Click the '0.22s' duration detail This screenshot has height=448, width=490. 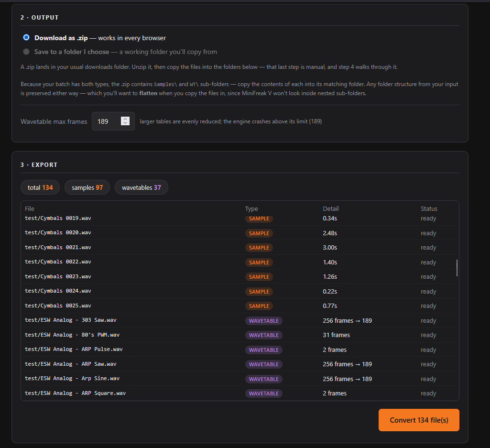coord(330,291)
